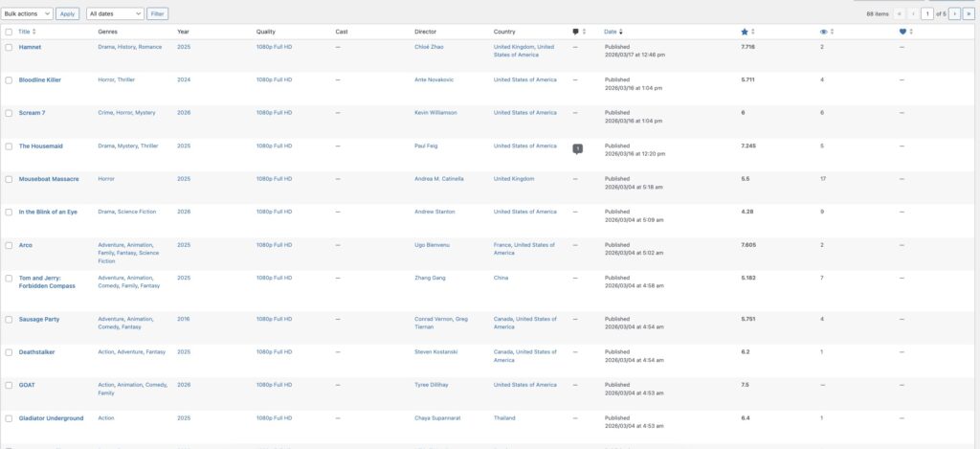
Task: Check The Housemaid row checkbox
Action: (9, 146)
